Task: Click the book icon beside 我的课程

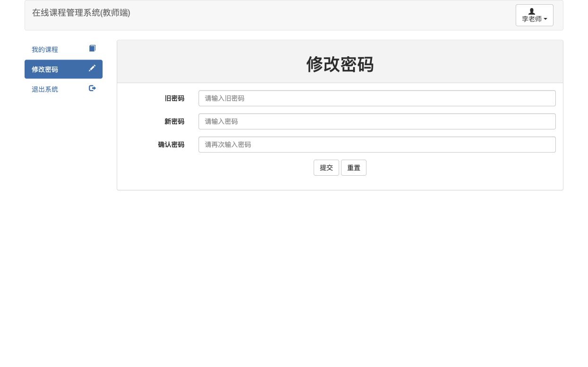Action: (x=92, y=48)
